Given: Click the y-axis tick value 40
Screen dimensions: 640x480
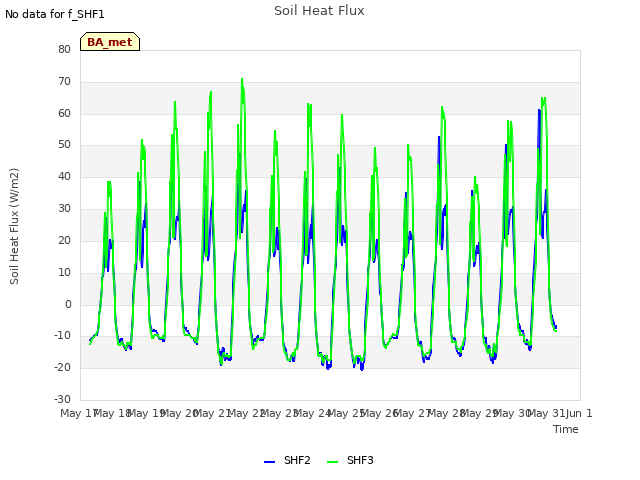Looking at the screenshot, I should pyautogui.click(x=64, y=176).
